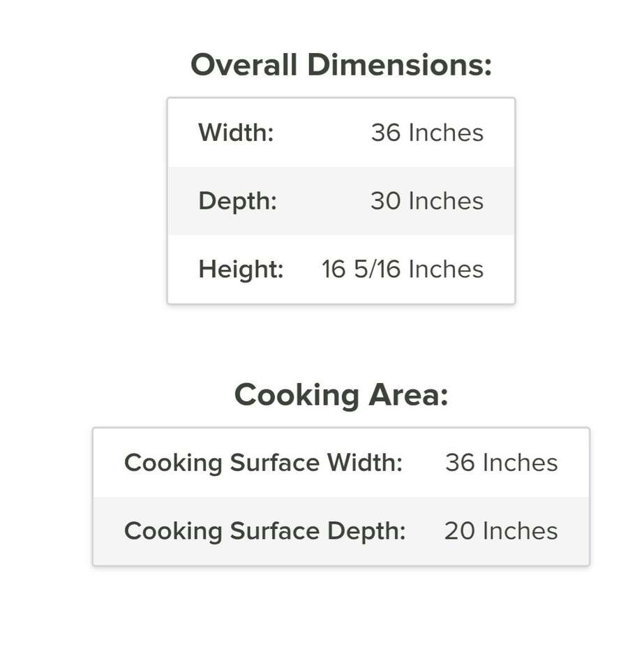
Task: Click the "16 5/16 Inches" height value
Action: point(403,269)
